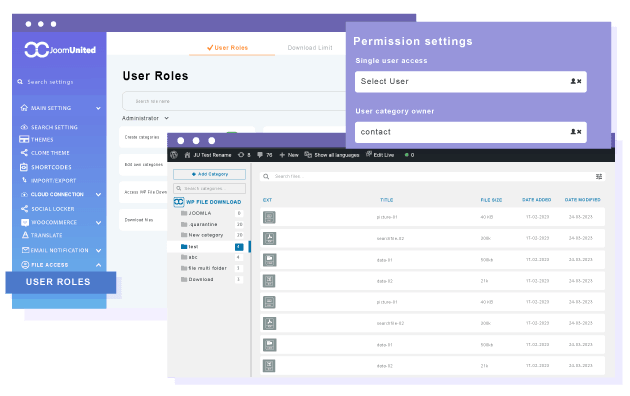630x396 pixels.
Task: Sort by the DATE ADDED column header
Action: point(536,200)
